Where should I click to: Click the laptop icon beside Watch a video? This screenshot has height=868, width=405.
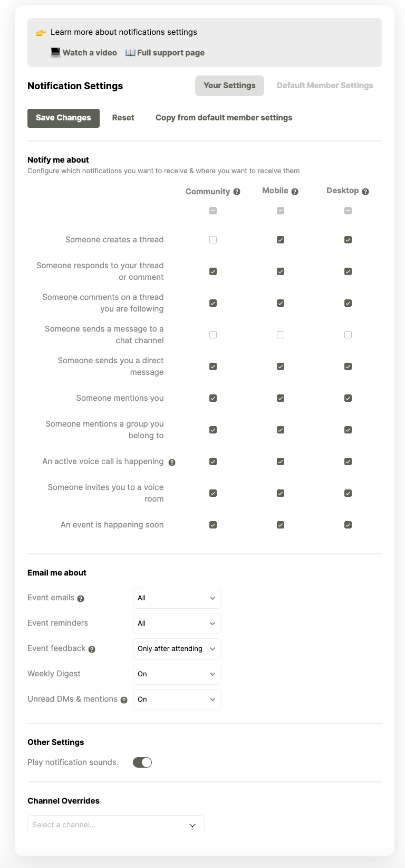pyautogui.click(x=55, y=52)
